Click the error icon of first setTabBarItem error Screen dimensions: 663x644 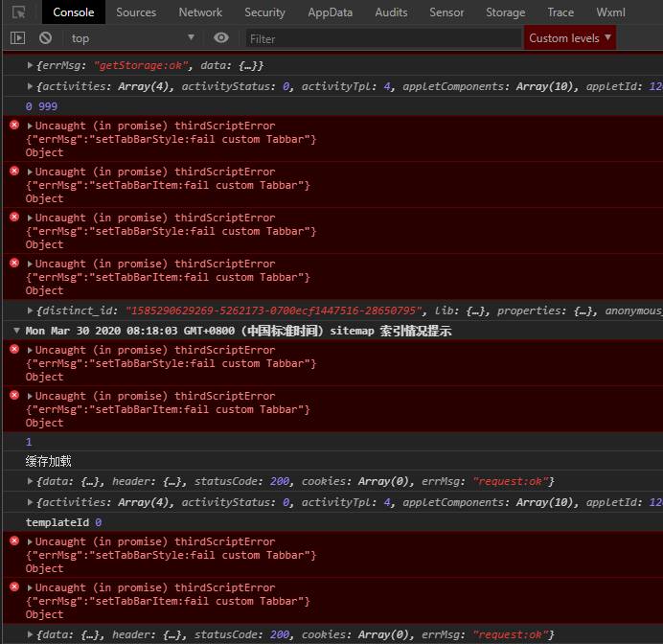(14, 171)
